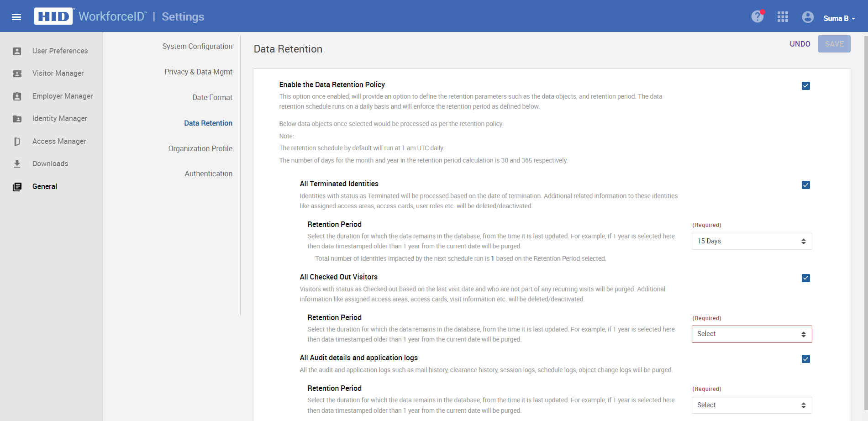
Task: Go to Identity Manager
Action: coord(59,118)
